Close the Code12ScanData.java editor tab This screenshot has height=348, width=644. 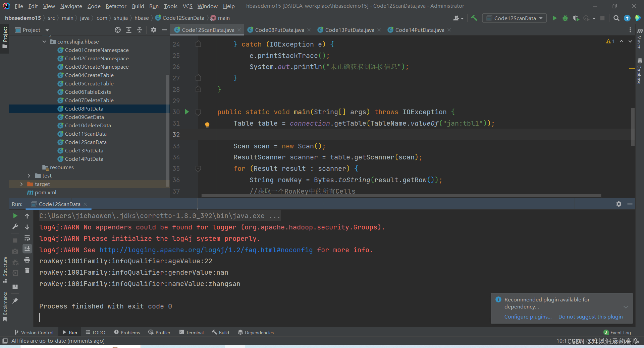tap(239, 30)
